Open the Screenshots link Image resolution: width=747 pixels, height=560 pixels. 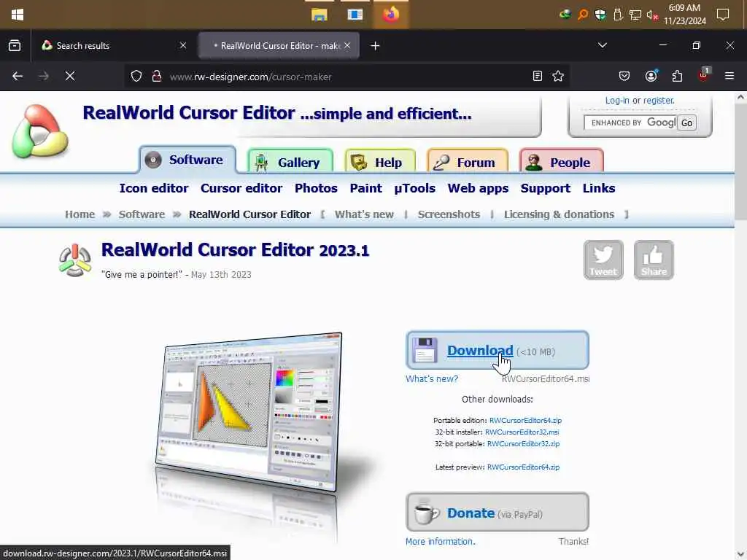[x=449, y=214]
